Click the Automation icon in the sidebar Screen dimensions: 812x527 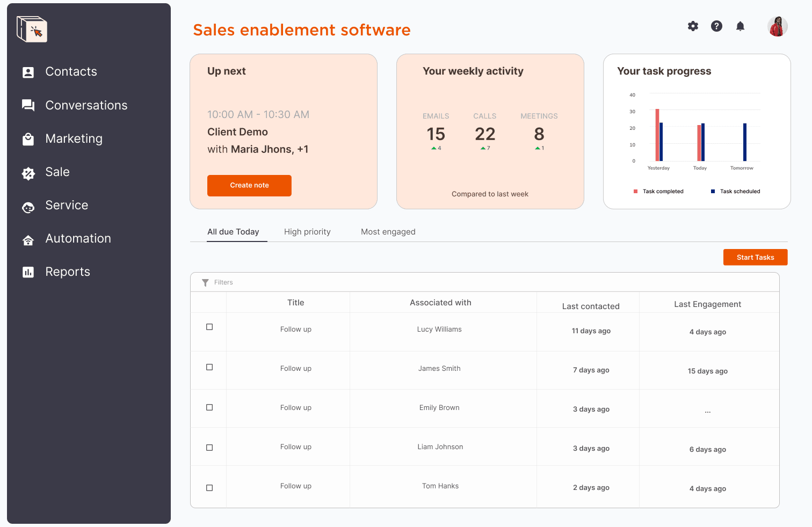point(28,239)
